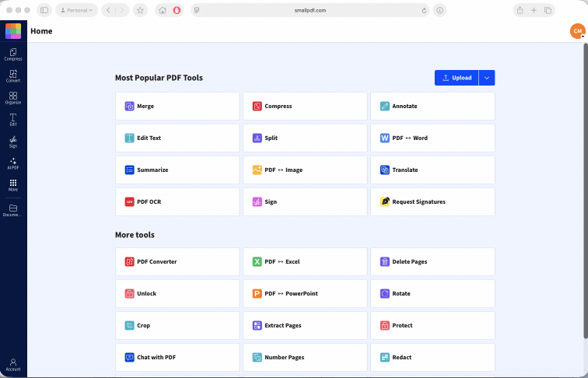Open the Convert tool in the sidebar
588x378 pixels.
coord(13,76)
